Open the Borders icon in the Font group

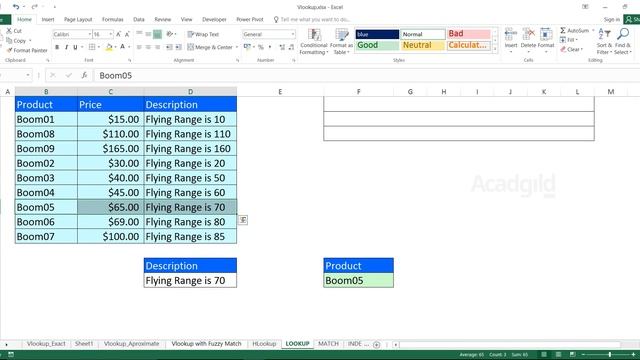92,47
